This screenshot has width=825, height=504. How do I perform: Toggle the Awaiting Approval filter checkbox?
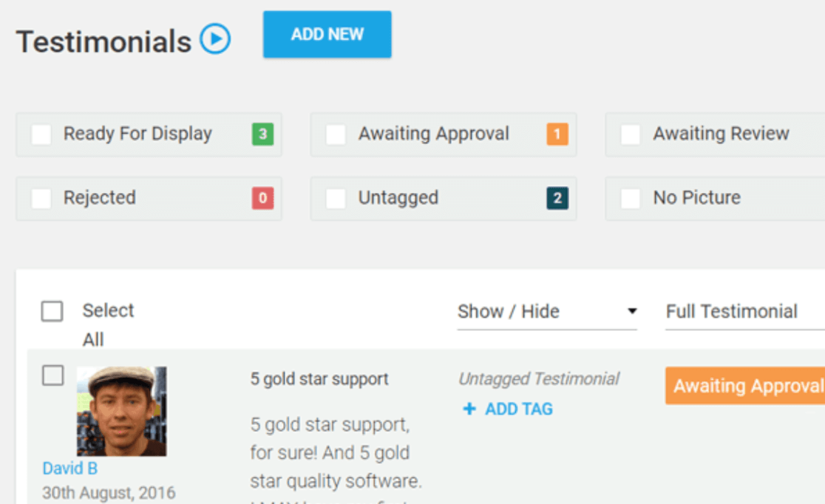(336, 134)
